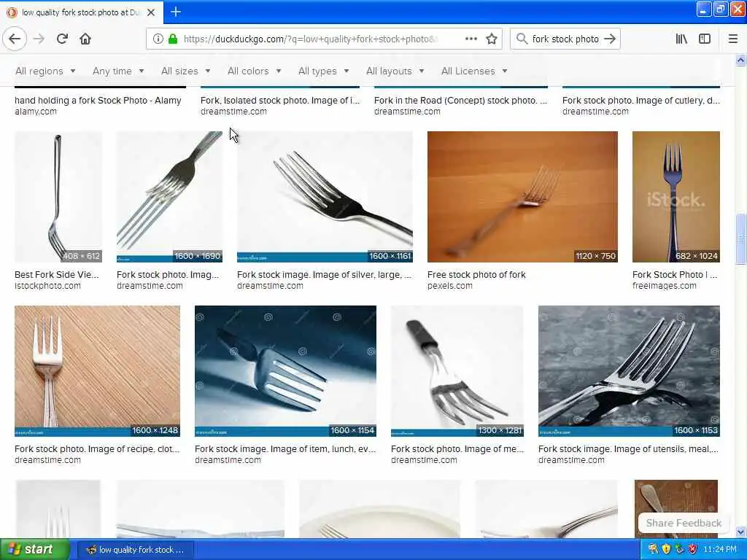
Task: Select the low quality fork stock photo tab
Action: click(x=81, y=12)
